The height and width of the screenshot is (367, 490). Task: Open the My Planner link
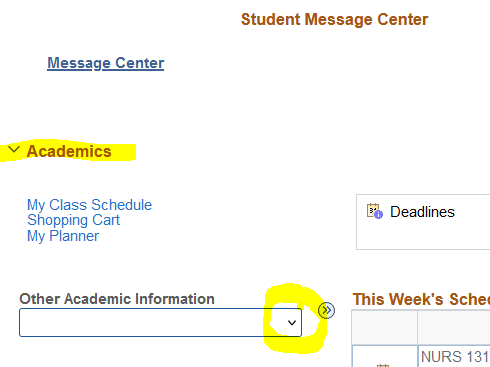click(x=63, y=236)
